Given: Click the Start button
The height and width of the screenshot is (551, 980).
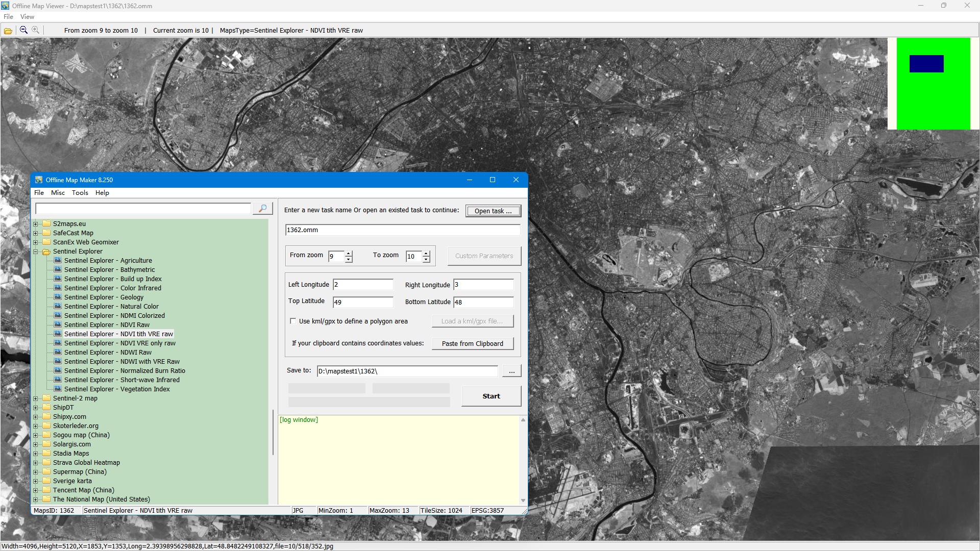Looking at the screenshot, I should pyautogui.click(x=491, y=396).
